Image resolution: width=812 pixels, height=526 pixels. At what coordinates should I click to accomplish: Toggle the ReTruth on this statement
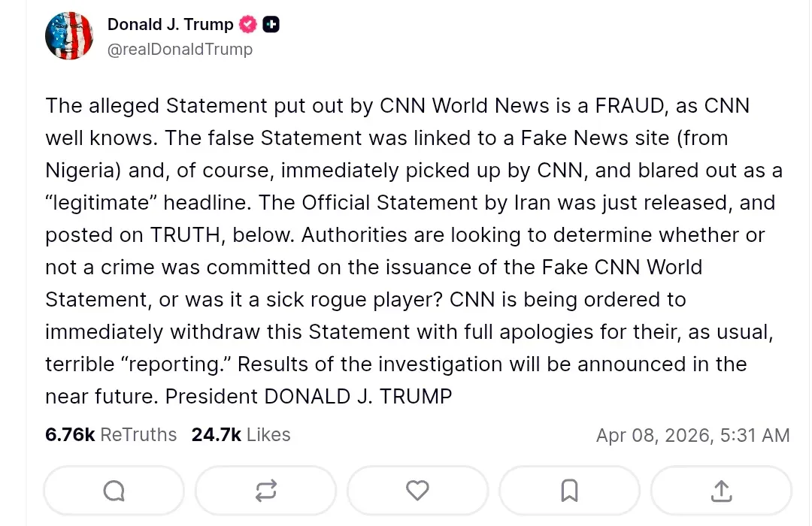265,490
